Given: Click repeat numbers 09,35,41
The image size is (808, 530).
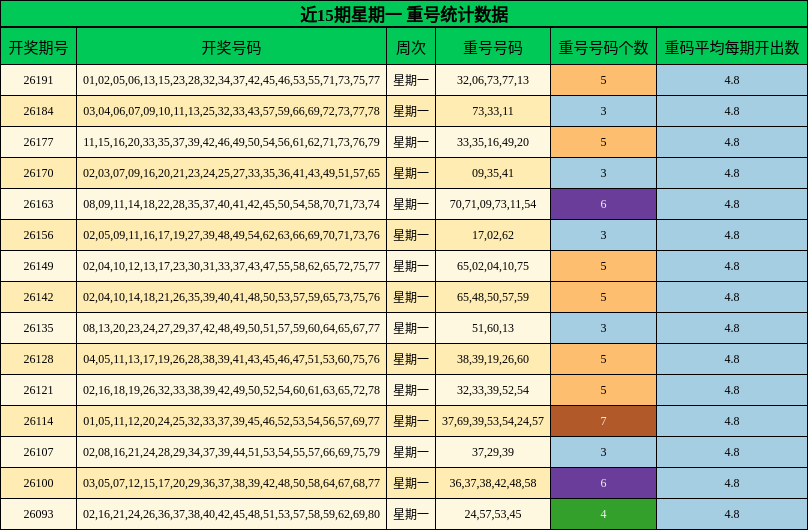Looking at the screenshot, I should (493, 173).
